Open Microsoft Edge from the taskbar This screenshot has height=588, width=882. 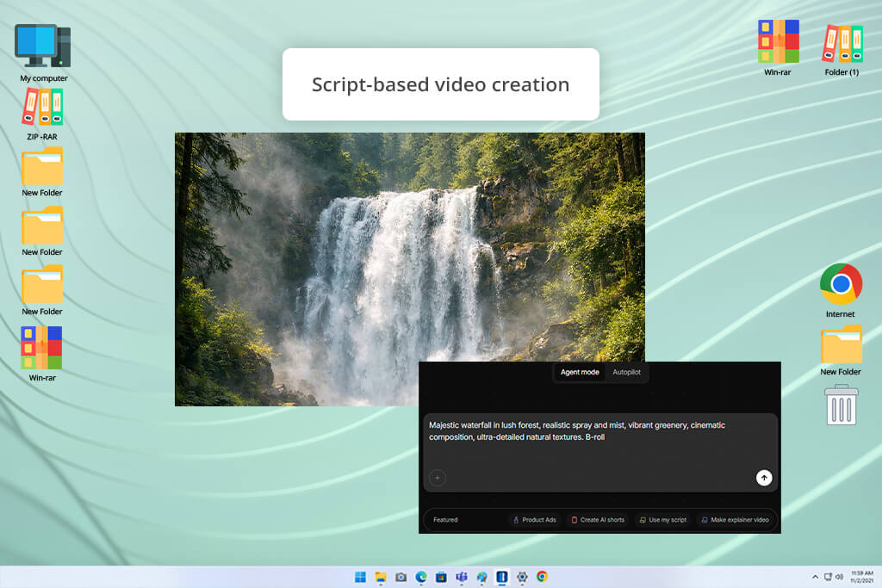pos(421,577)
